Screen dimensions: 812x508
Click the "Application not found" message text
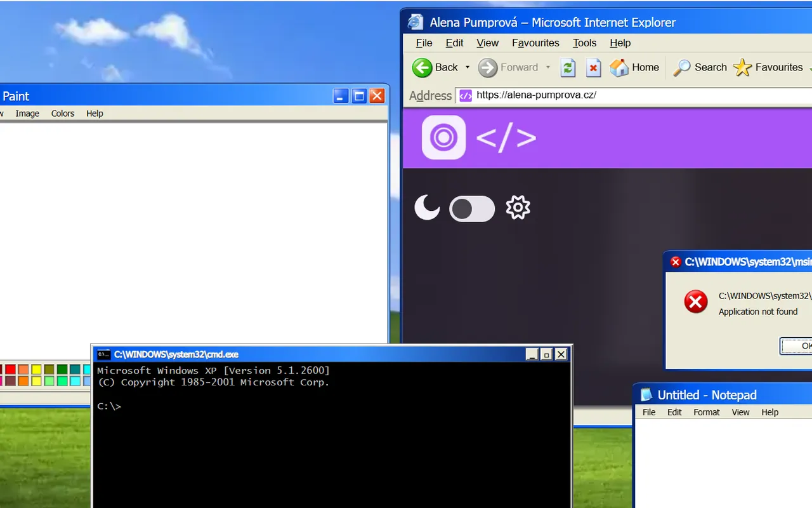coord(758,312)
